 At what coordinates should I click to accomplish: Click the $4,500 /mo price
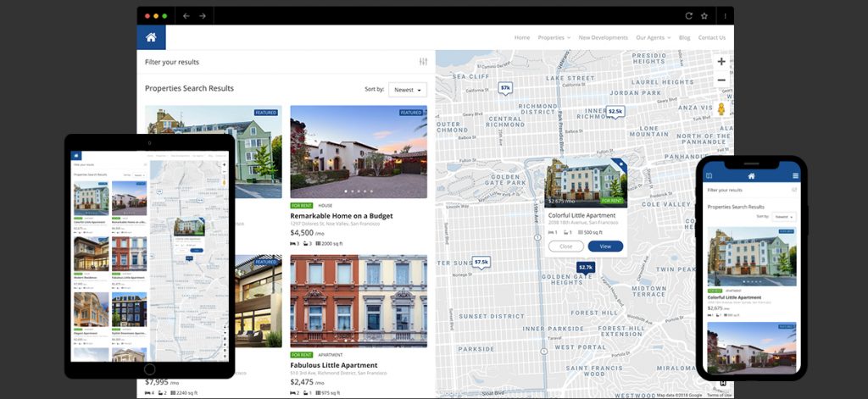[307, 233]
